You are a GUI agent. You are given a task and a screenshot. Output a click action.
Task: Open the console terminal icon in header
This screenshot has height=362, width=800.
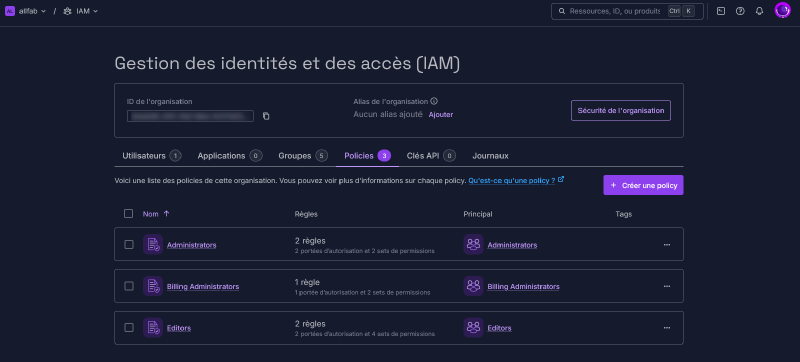[x=721, y=11]
